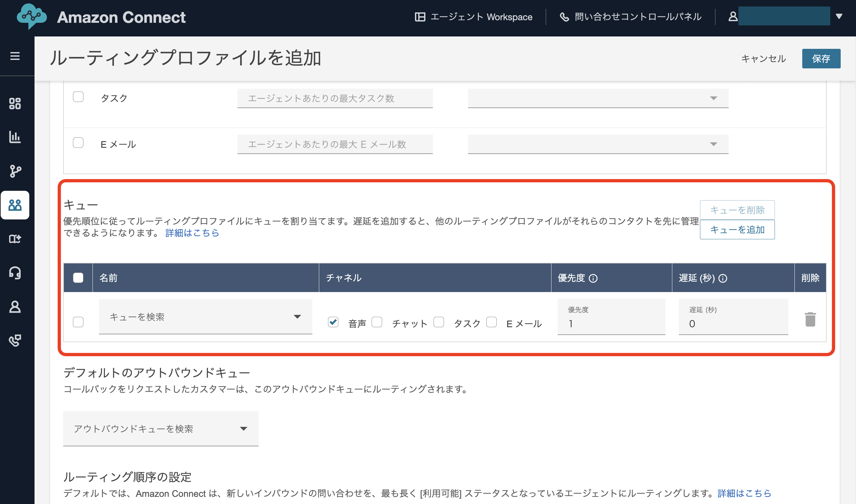Open the headset agent applications icon
Image resolution: width=856 pixels, height=504 pixels.
click(x=15, y=273)
